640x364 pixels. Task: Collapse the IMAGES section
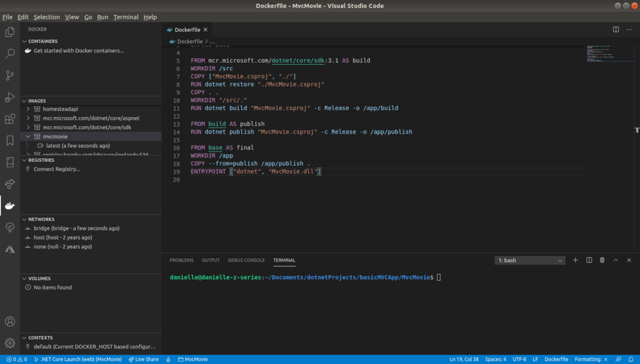pyautogui.click(x=24, y=101)
